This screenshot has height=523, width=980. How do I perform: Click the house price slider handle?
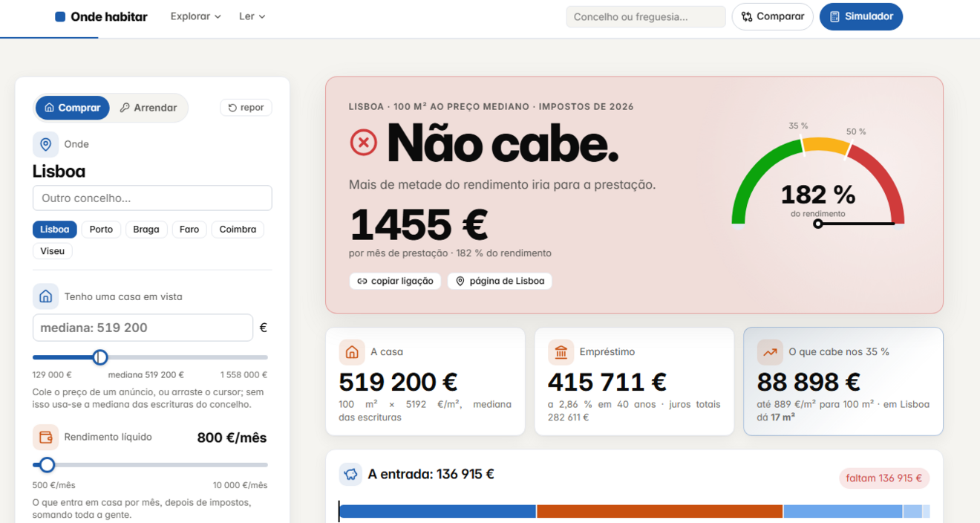click(100, 357)
